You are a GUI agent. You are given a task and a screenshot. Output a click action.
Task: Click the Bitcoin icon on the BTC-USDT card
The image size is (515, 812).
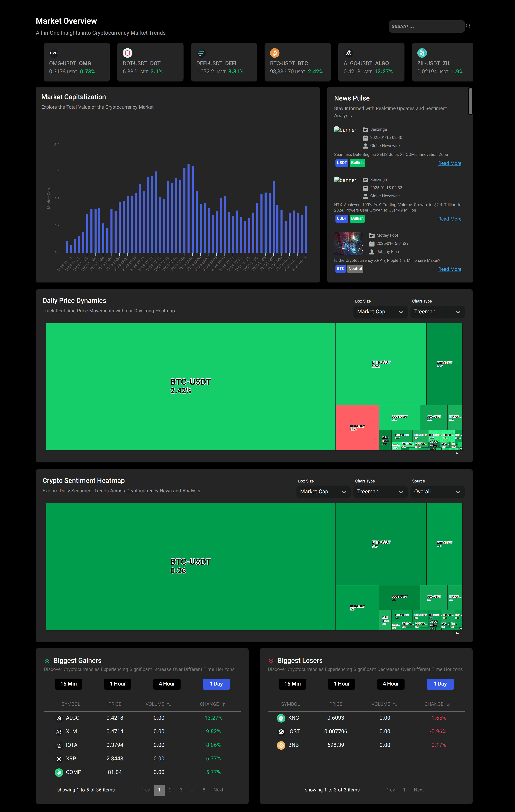(275, 53)
